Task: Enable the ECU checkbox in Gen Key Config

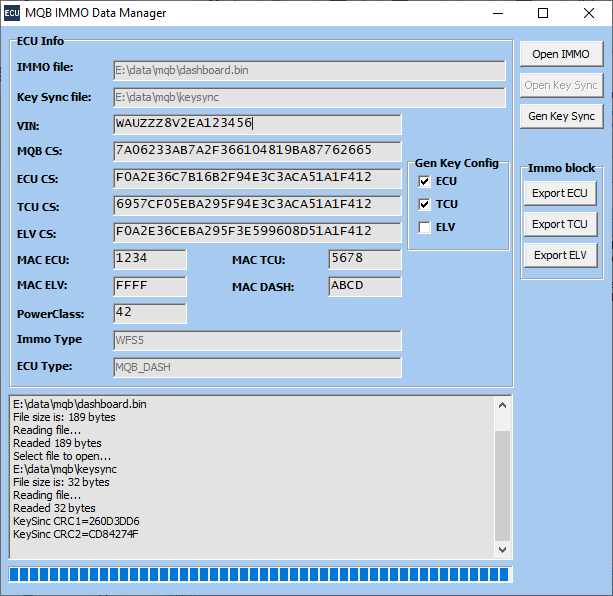Action: click(425, 181)
